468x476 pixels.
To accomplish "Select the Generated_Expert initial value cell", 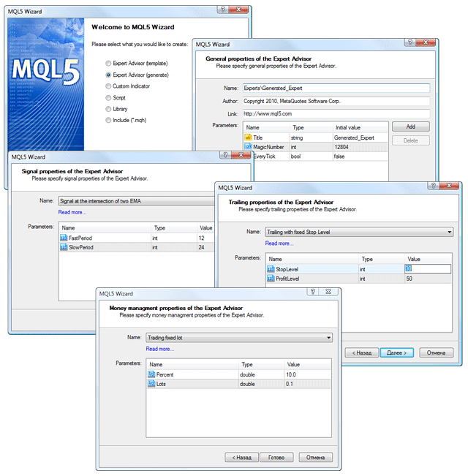I will click(x=361, y=137).
